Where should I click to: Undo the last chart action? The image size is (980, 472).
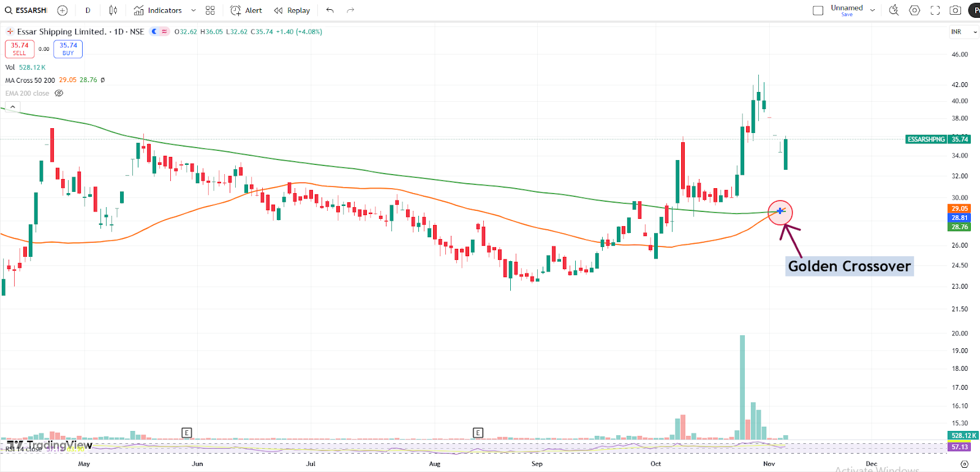(330, 10)
